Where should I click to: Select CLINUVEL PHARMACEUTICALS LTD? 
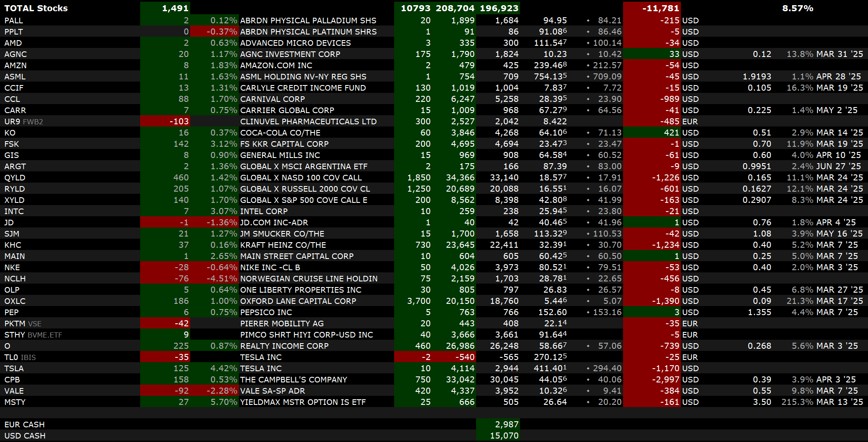click(308, 121)
